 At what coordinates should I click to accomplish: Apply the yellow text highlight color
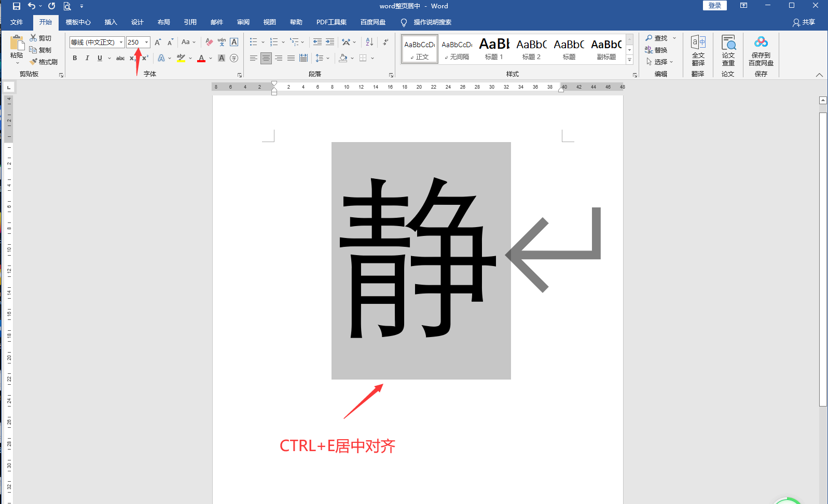click(x=181, y=58)
